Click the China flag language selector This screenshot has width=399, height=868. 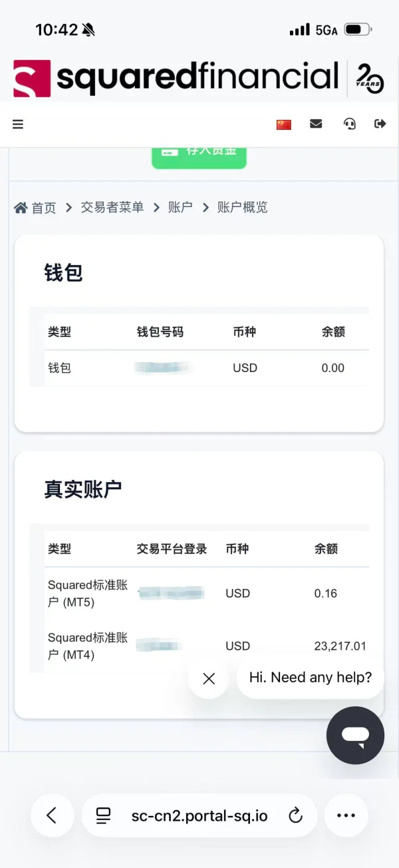coord(284,124)
